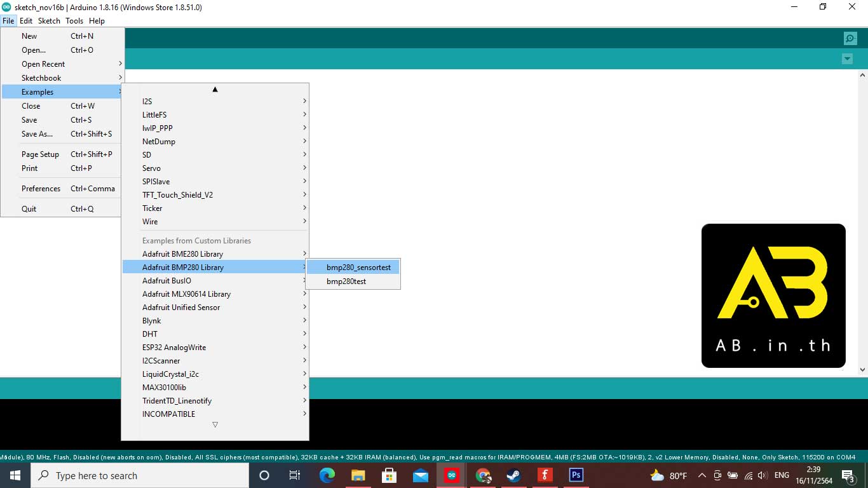Screen dimensions: 868x488
Task: Open Microsoft Store from taskbar
Action: click(389, 475)
